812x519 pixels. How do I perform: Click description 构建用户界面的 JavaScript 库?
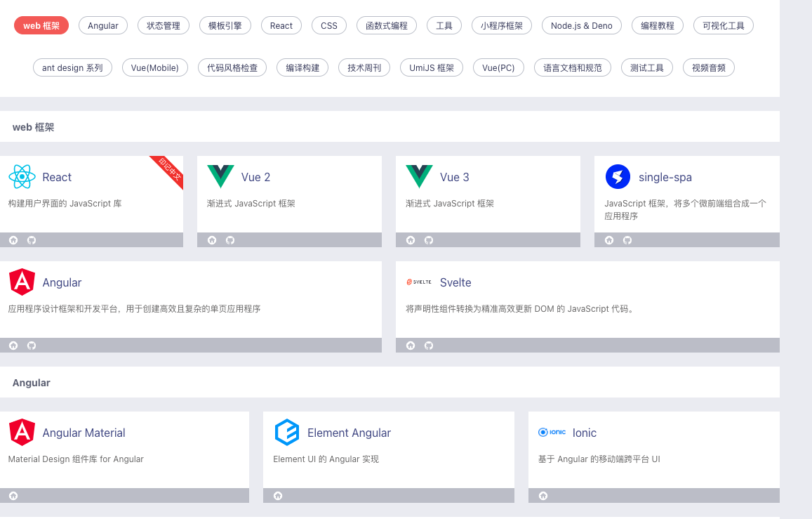pos(65,204)
